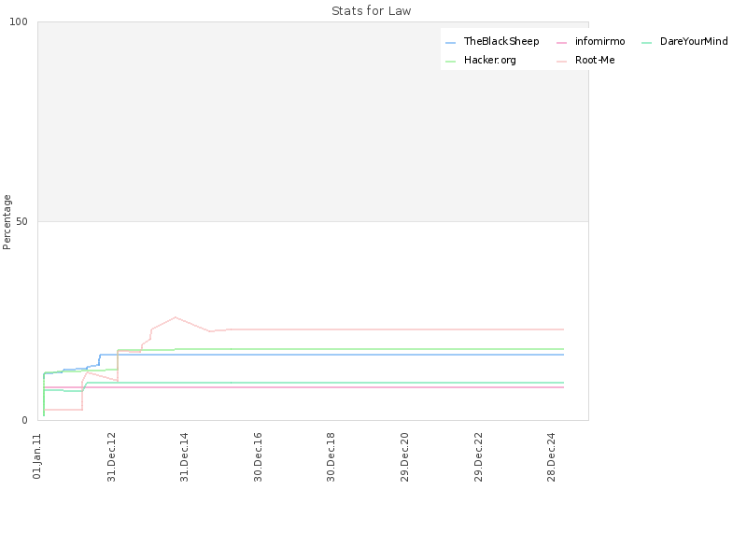Click the teal DareYourMind legend swatch
Viewport: 747px width, 560px height.
646,43
